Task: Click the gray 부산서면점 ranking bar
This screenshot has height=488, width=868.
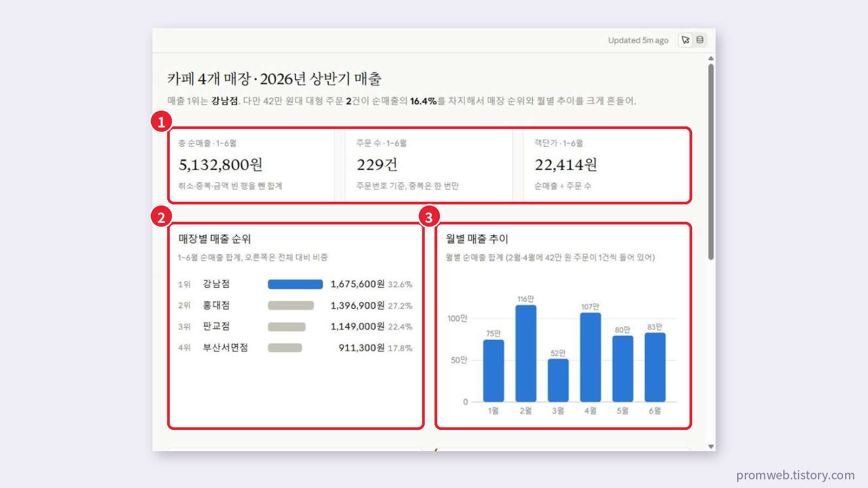Action: [285, 348]
